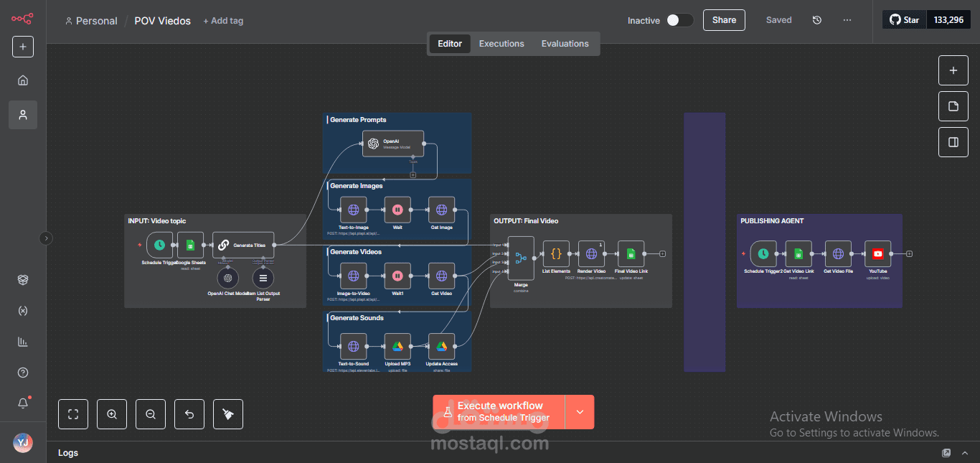The image size is (980, 463).
Task: Select the Get Image node
Action: pyautogui.click(x=441, y=210)
